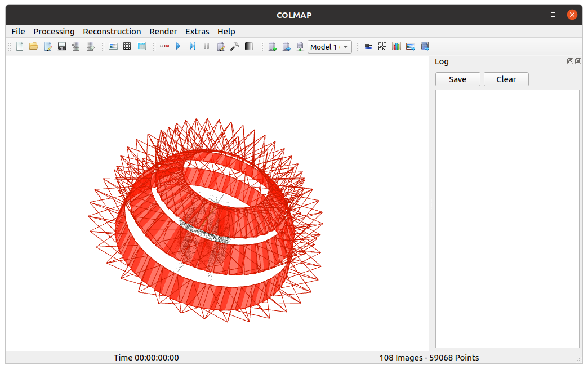This screenshot has height=369, width=588.
Task: Open the render options gradient icon
Action: click(248, 46)
